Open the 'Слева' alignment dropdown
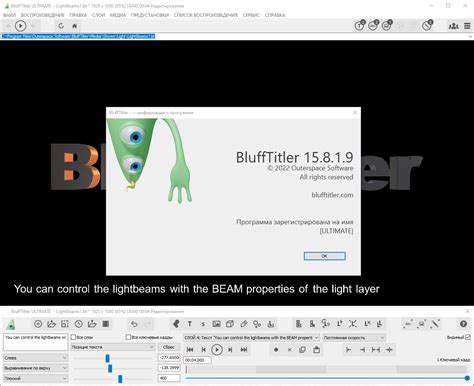The height and width of the screenshot is (386, 474). (x=36, y=358)
